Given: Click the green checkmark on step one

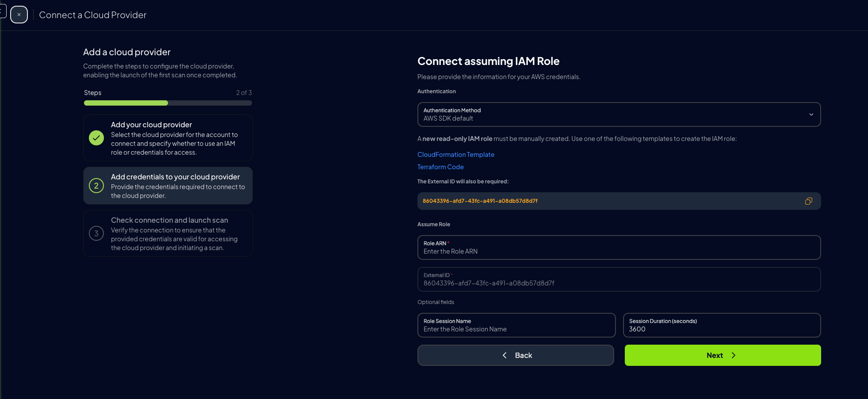Looking at the screenshot, I should 96,138.
